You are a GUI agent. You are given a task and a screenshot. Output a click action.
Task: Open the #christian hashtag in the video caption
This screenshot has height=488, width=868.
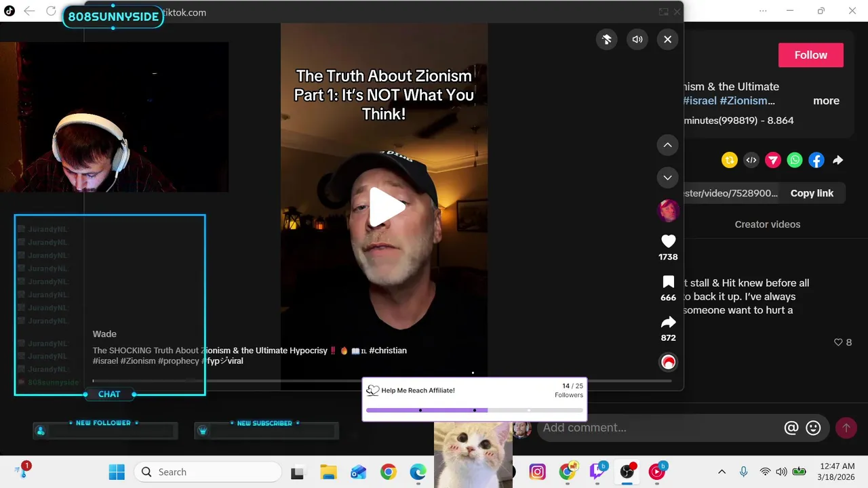click(388, 350)
